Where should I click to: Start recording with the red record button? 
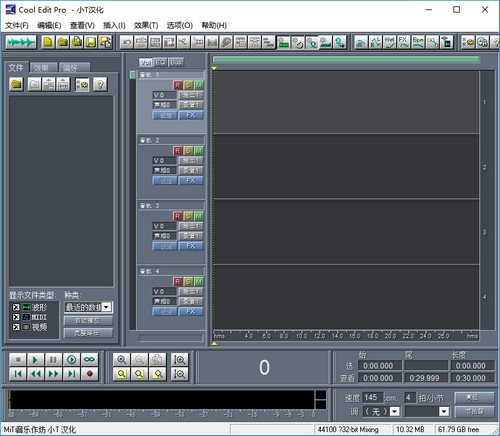click(x=90, y=374)
